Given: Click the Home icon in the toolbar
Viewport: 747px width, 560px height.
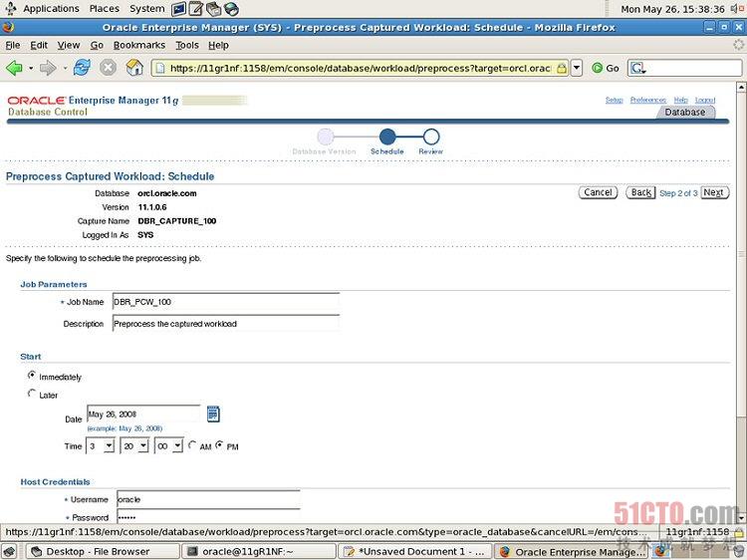Looking at the screenshot, I should point(133,68).
